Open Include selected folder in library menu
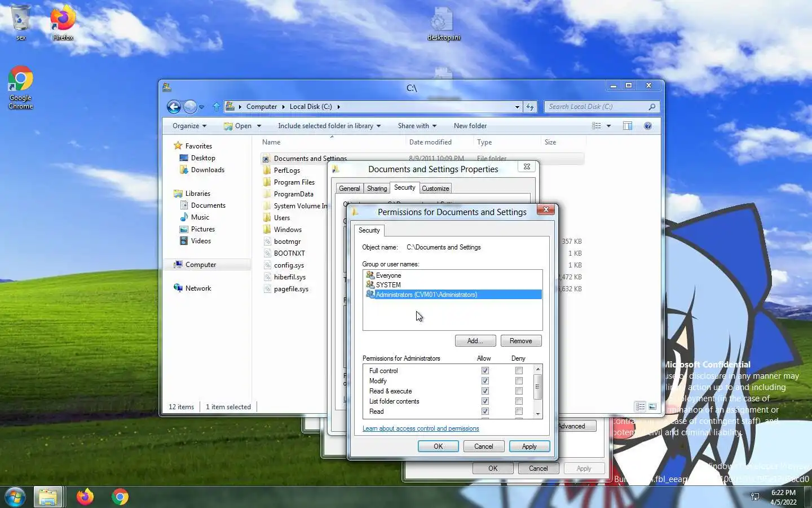This screenshot has height=508, width=812. tap(329, 126)
